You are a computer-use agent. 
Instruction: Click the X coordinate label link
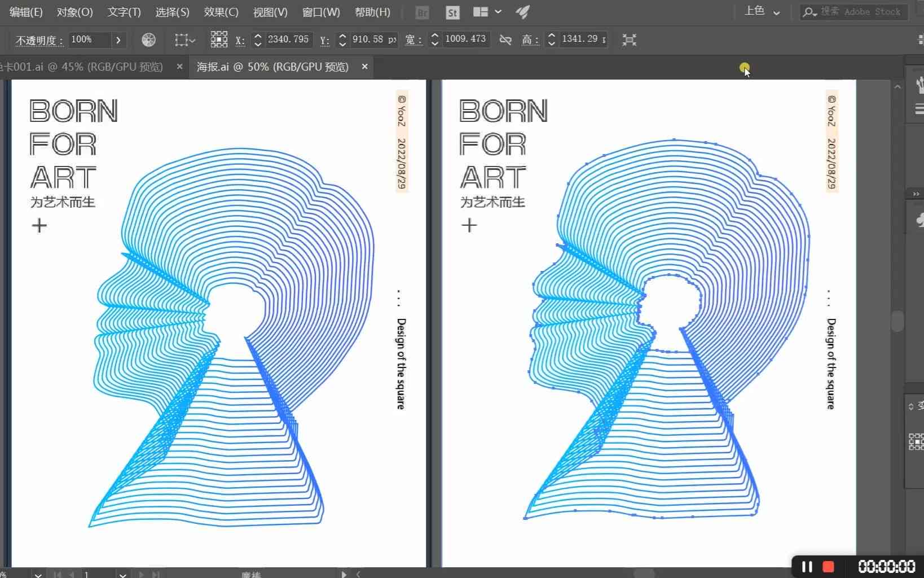click(240, 40)
